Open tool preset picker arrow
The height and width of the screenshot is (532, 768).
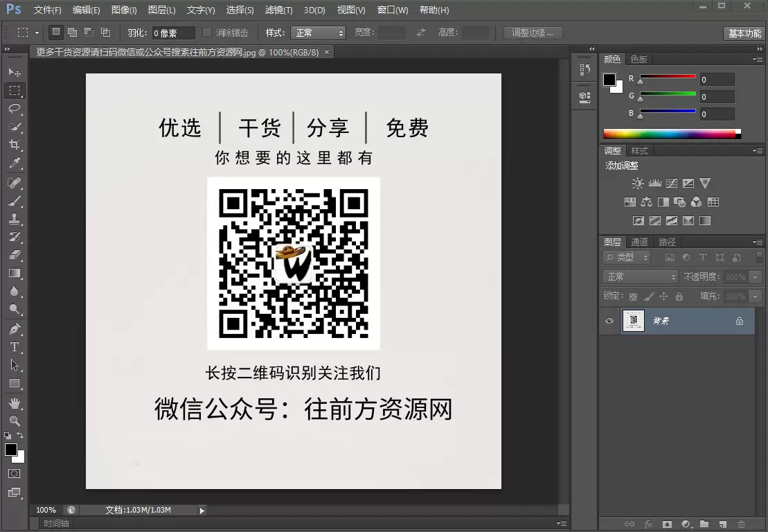pos(37,33)
